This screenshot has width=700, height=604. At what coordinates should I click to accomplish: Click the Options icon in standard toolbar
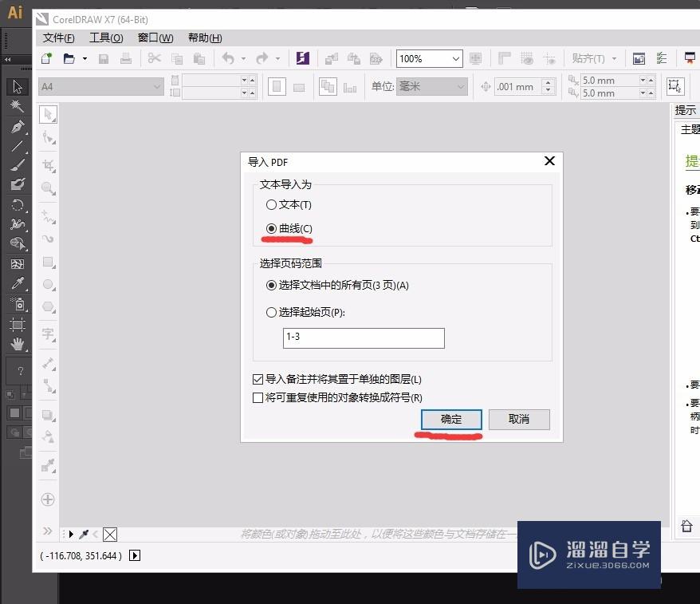(x=662, y=58)
